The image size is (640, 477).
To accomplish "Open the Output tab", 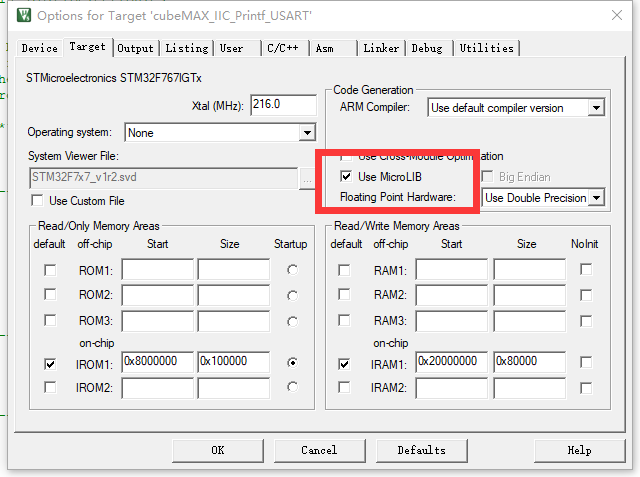I will pos(136,48).
